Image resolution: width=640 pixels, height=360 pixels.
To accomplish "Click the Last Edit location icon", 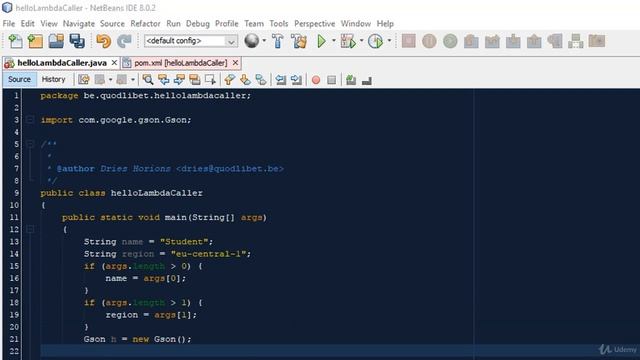I will pyautogui.click(x=84, y=80).
